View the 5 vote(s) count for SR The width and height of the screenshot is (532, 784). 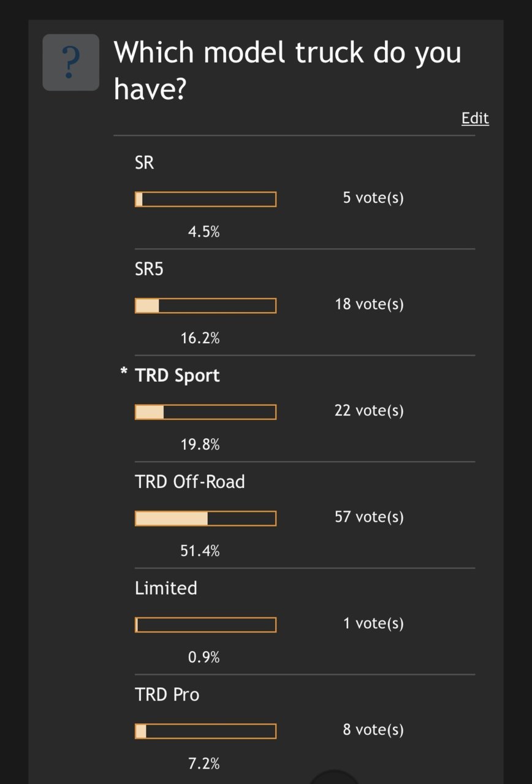373,198
